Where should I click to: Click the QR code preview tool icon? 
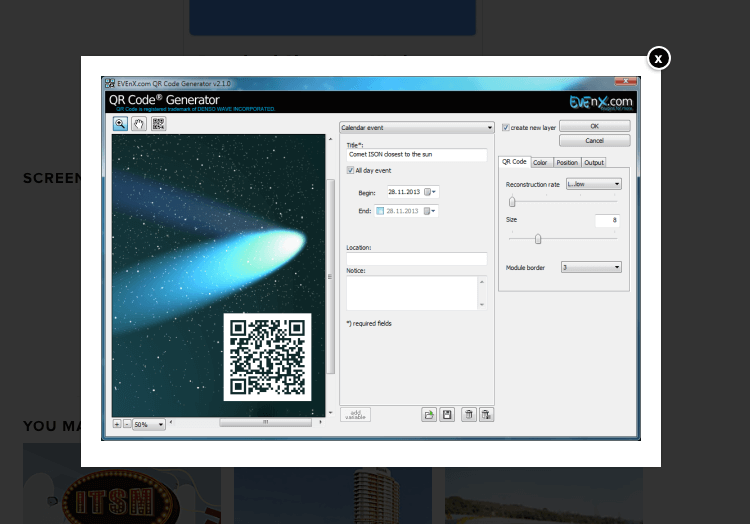pos(158,124)
